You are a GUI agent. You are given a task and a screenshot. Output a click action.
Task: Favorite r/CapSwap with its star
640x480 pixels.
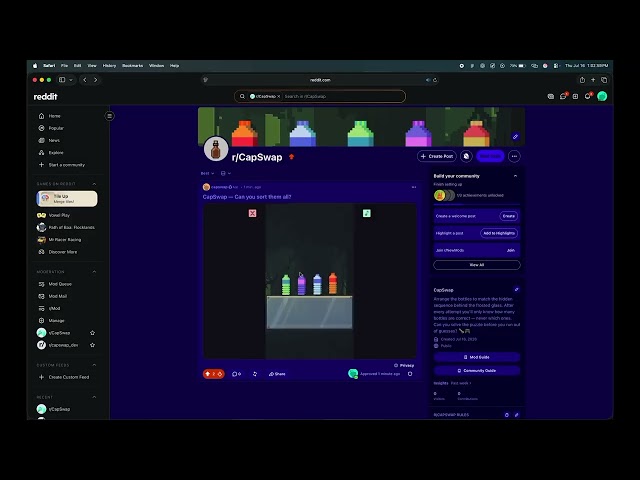click(x=93, y=333)
